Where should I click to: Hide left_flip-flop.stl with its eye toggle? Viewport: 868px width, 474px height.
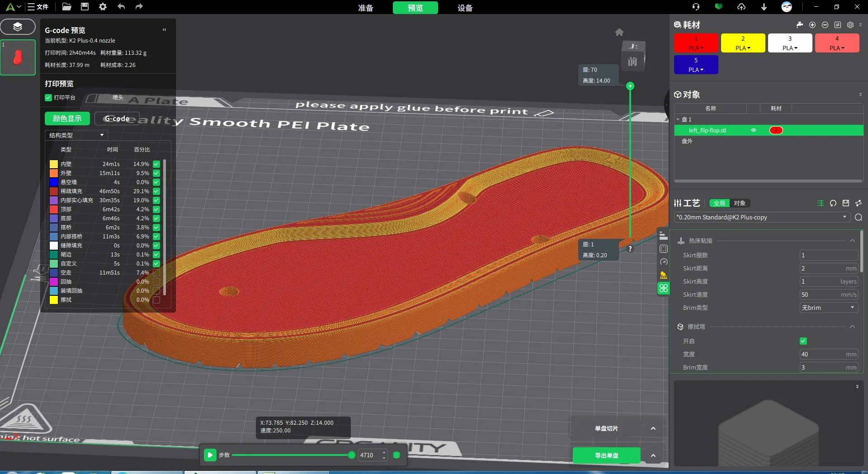754,130
